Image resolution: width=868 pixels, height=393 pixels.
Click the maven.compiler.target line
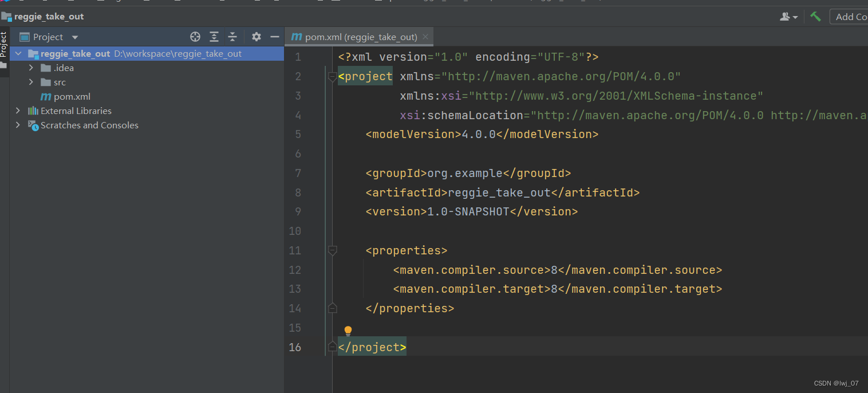(558, 289)
